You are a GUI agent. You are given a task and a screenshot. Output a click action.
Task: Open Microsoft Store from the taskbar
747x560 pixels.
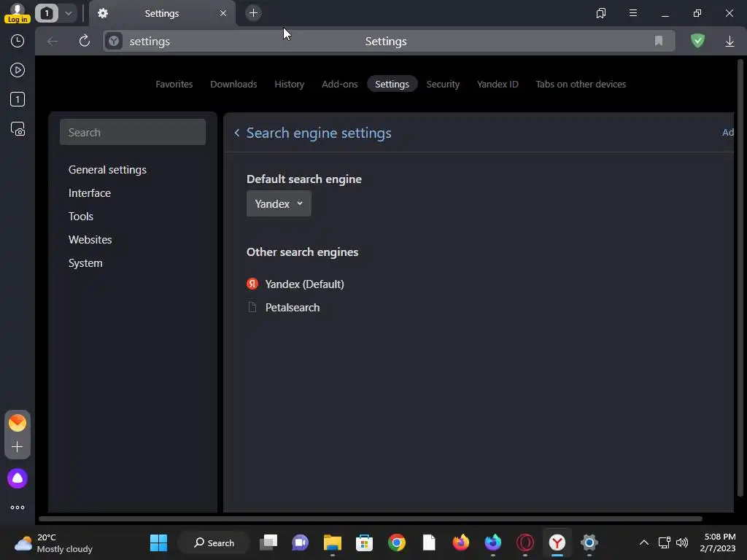pos(365,542)
